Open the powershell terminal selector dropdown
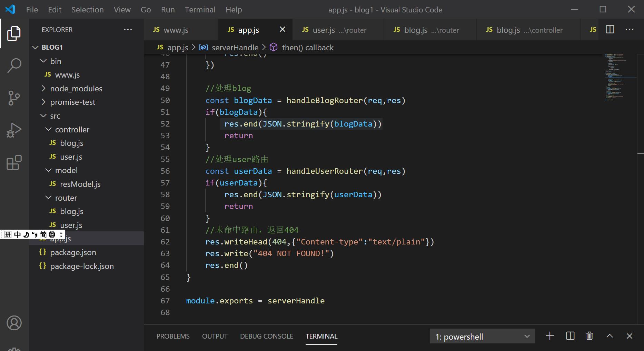The image size is (644, 351). coord(482,336)
